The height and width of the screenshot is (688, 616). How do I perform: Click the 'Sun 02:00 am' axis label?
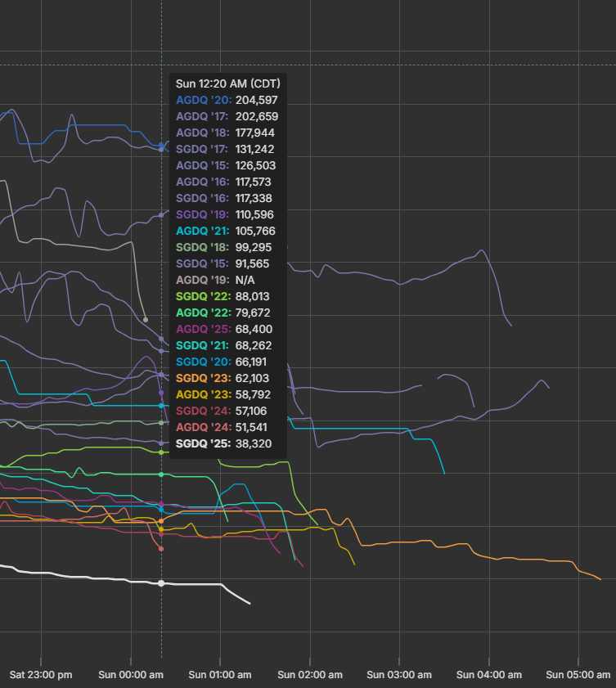point(310,675)
